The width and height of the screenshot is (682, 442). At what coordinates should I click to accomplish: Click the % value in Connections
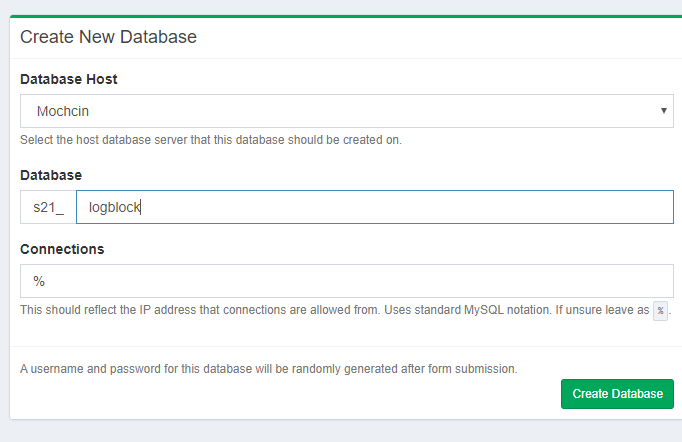point(39,281)
